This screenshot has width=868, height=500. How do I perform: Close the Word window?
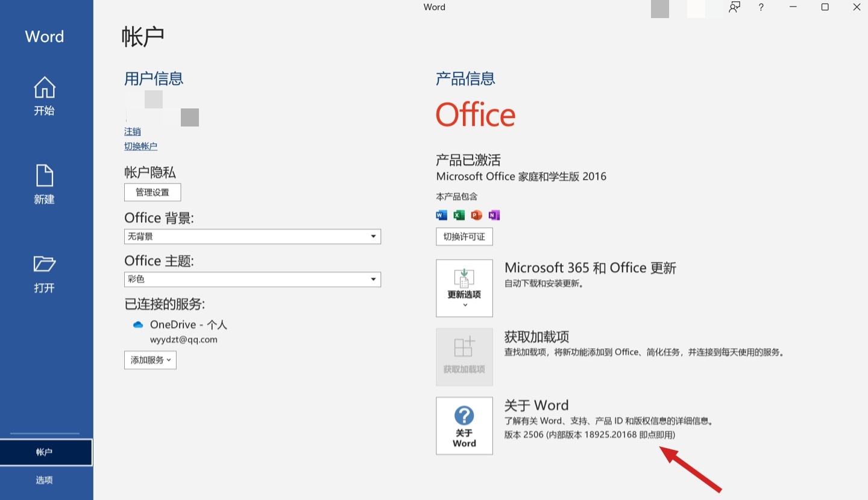click(x=857, y=7)
